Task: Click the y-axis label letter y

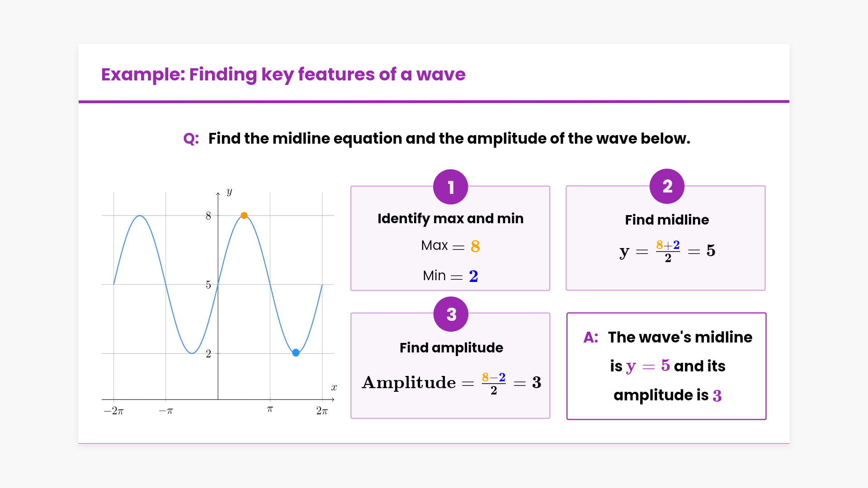Action: [229, 192]
